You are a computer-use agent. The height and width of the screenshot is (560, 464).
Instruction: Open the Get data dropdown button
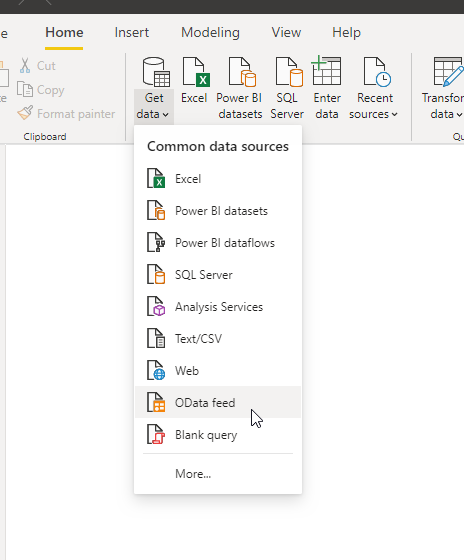point(154,106)
